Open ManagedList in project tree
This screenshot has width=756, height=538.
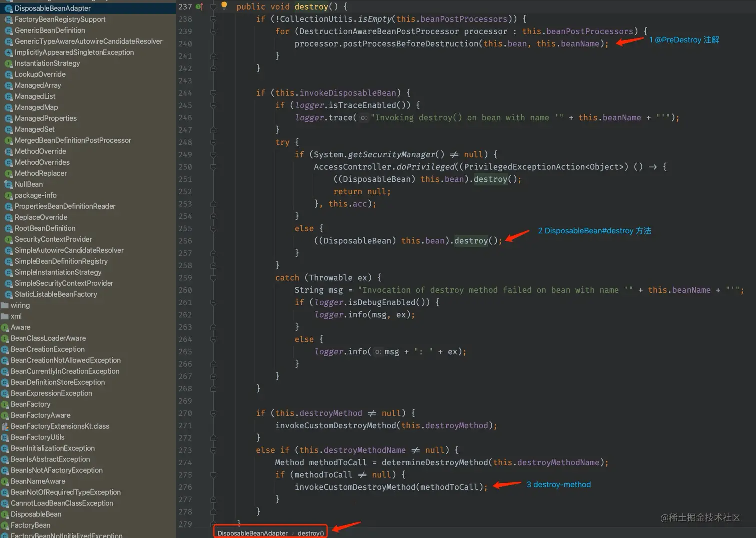pos(35,96)
